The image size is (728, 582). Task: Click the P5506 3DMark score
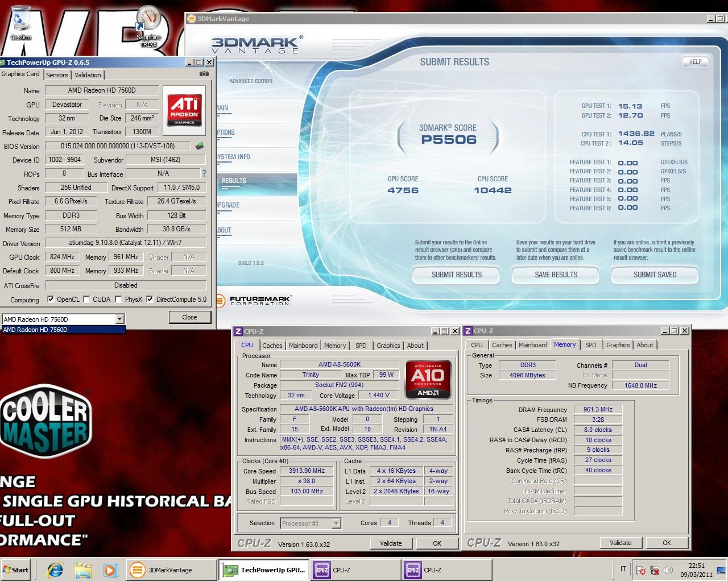click(449, 140)
